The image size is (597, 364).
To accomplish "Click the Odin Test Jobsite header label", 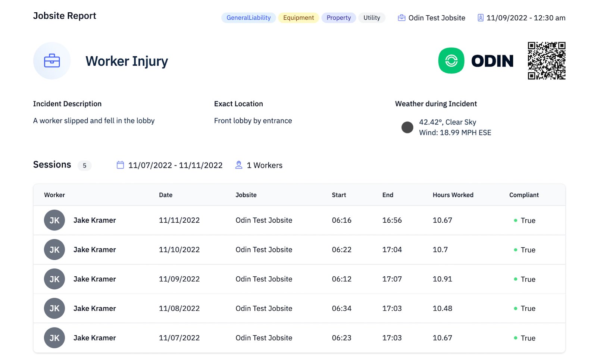I will [437, 18].
